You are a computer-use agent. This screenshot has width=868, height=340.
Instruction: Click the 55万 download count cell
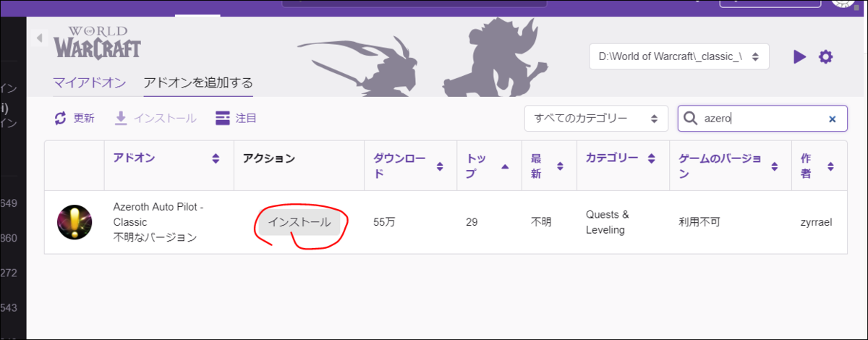click(384, 222)
